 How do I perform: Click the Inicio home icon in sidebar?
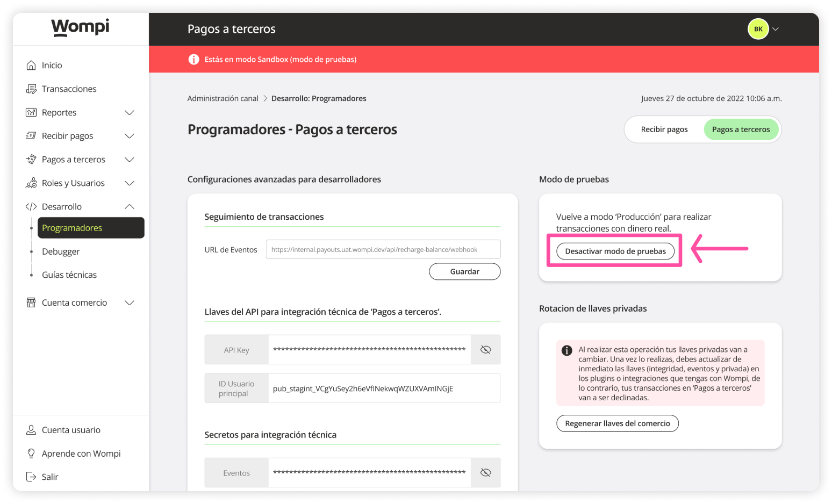pos(31,65)
